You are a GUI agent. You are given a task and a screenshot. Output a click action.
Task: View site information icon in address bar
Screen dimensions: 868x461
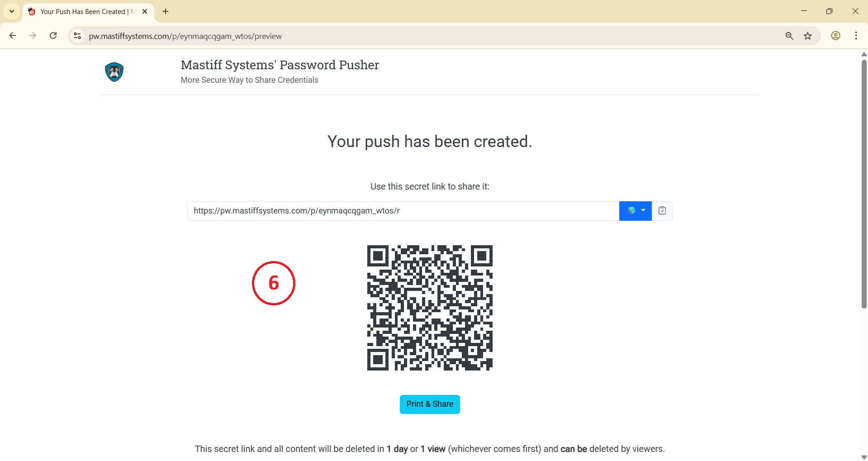pos(77,36)
